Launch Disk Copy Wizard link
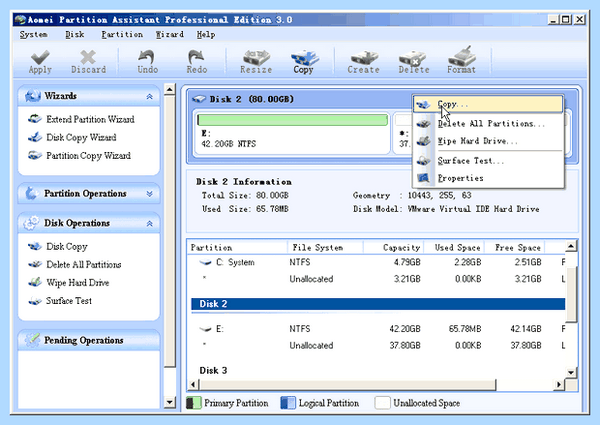This screenshot has width=600, height=425. point(81,137)
